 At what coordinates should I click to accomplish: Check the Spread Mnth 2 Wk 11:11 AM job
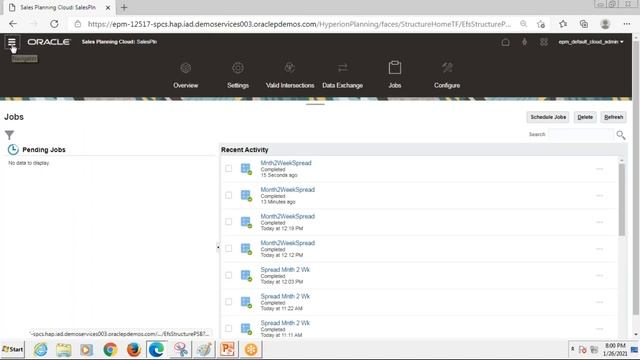click(x=229, y=328)
